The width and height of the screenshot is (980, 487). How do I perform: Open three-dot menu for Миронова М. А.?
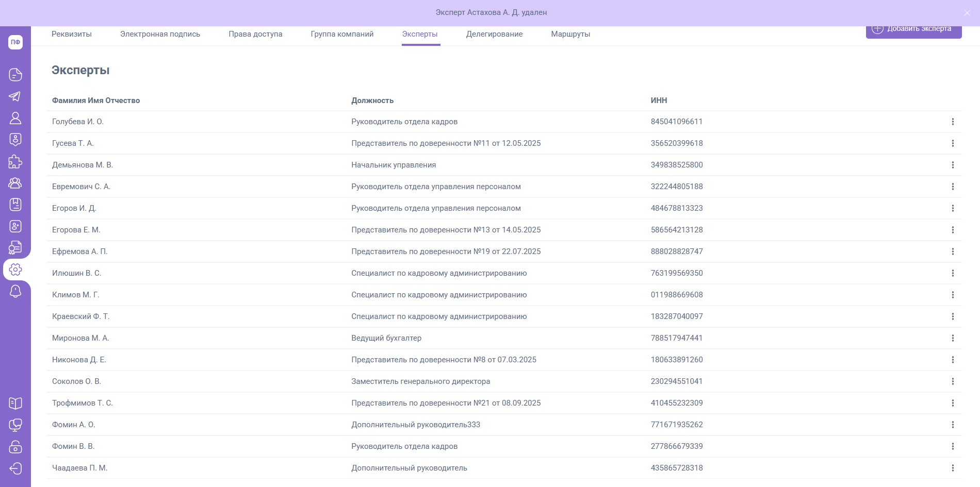point(952,338)
